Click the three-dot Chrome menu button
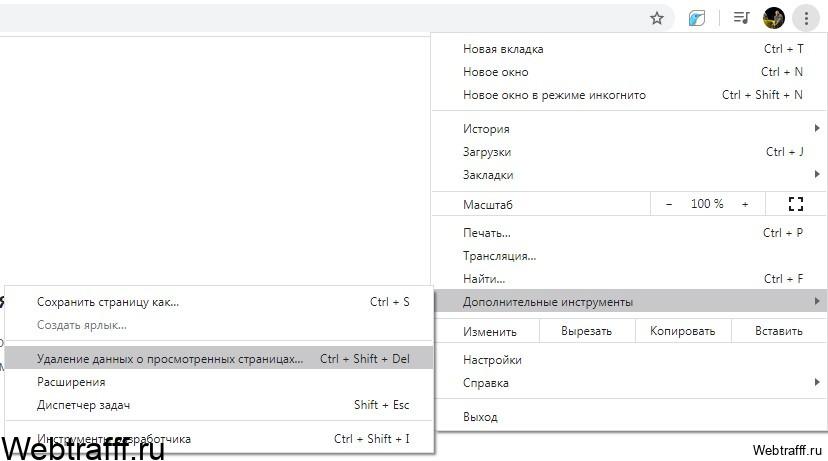Screen dimensions: 828x461 coord(806,18)
